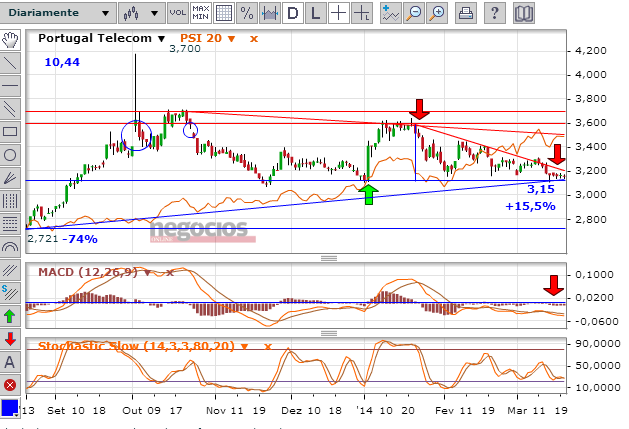Screen dimensions: 629x429
Task: Switch to linear scale with L button
Action: point(316,13)
